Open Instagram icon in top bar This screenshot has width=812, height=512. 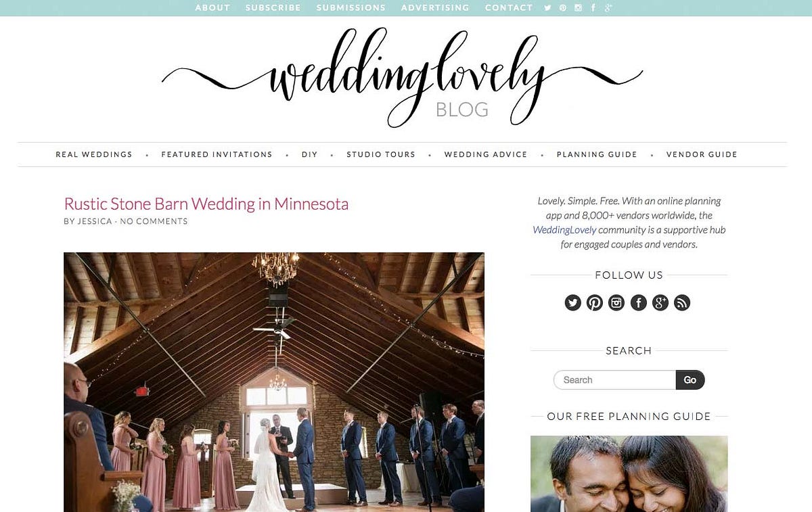coord(578,8)
